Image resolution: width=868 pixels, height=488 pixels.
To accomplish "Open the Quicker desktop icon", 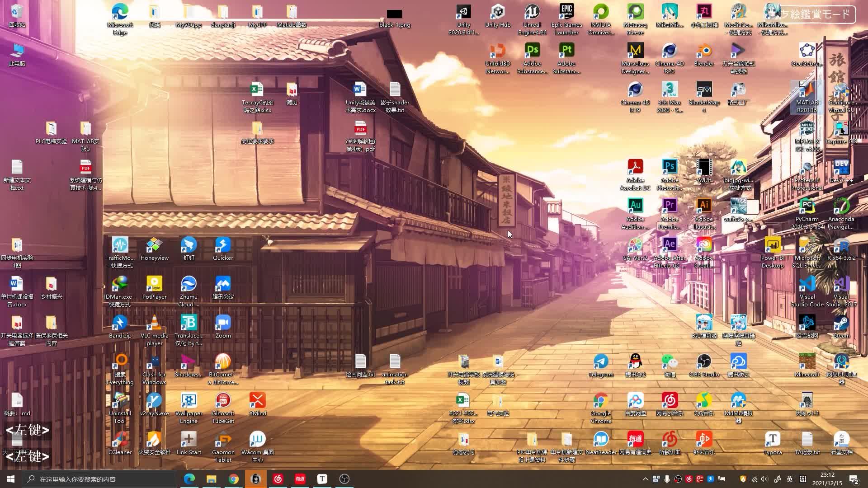I will click(223, 249).
